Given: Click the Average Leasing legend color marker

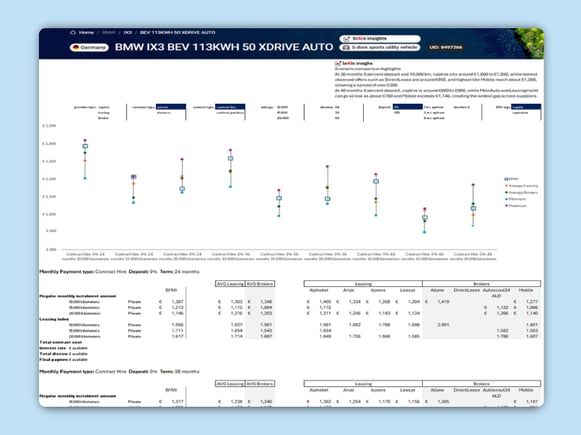Looking at the screenshot, I should pos(506,186).
